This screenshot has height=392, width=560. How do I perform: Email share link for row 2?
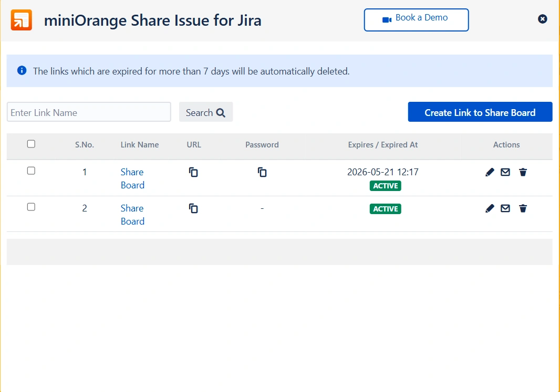point(505,208)
